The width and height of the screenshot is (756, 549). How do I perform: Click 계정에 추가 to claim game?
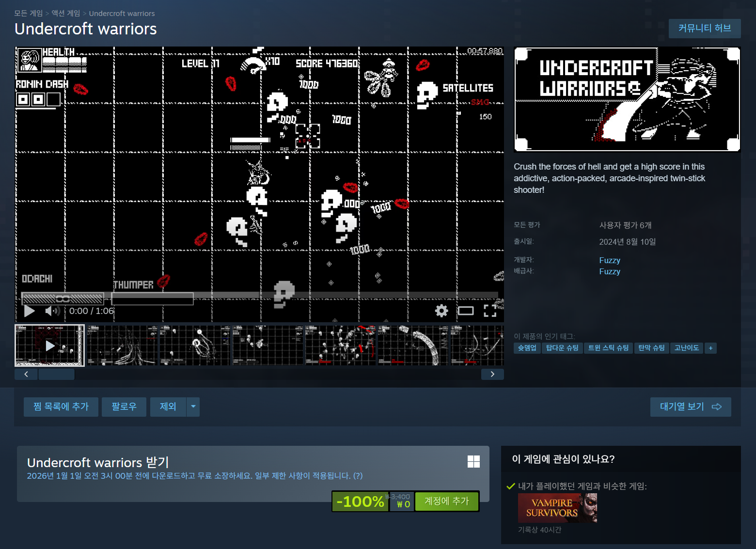447,501
